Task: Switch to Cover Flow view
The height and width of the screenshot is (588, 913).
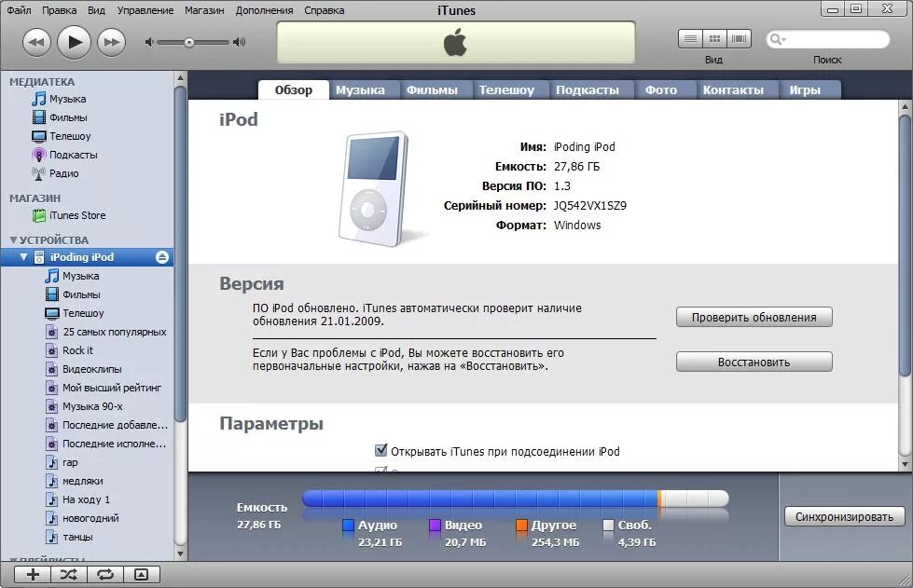Action: [739, 39]
